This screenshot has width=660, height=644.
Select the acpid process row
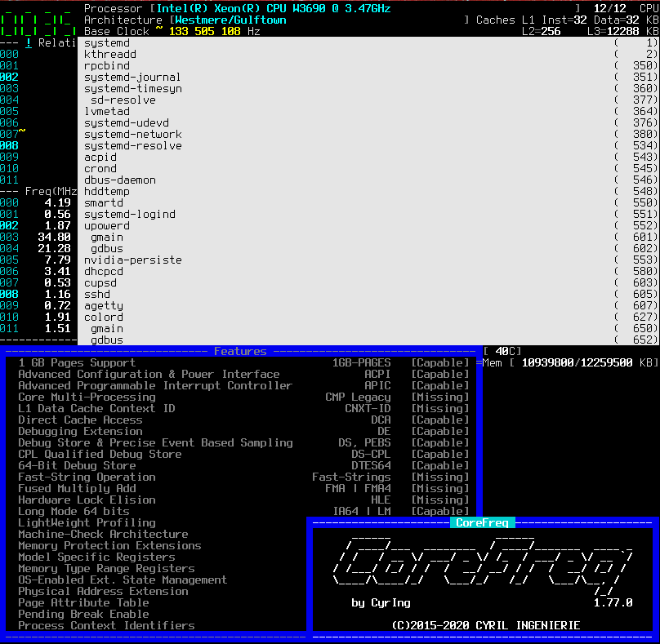pos(368,157)
